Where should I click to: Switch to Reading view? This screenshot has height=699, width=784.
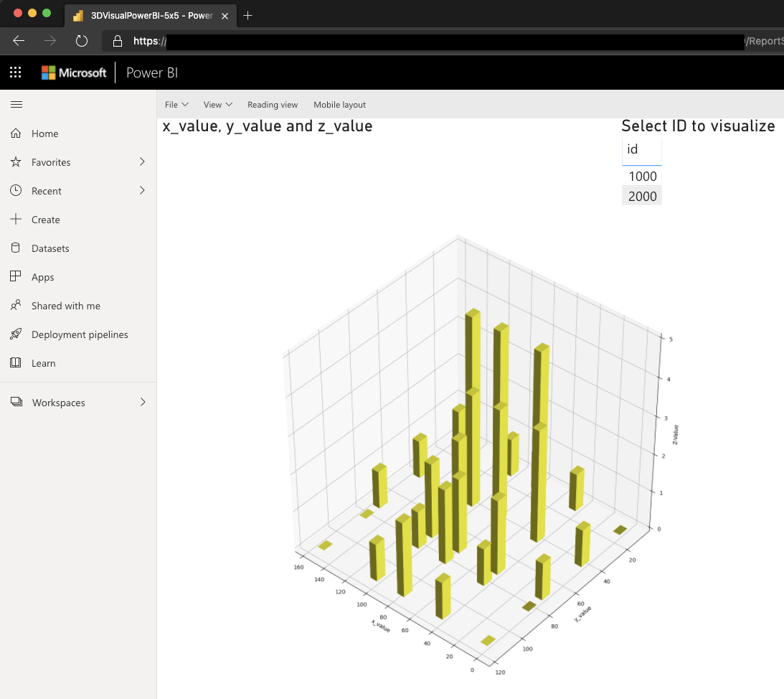coord(273,104)
